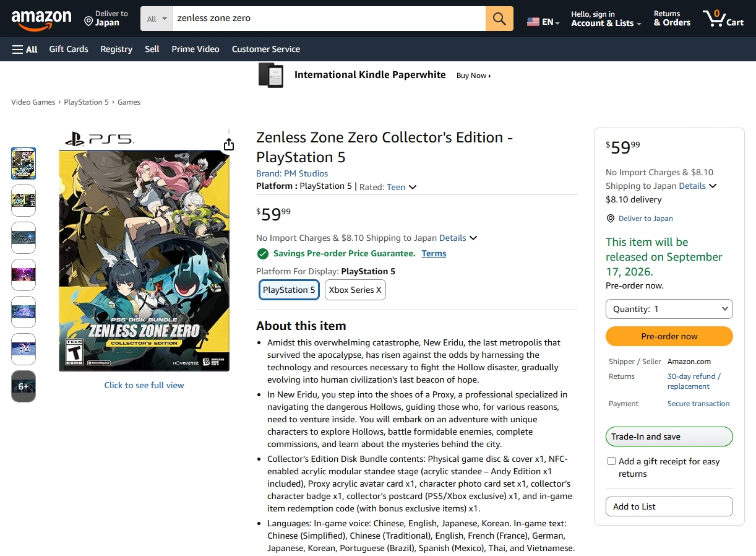Image resolution: width=756 pixels, height=556 pixels.
Task: Click the Add to List button
Action: click(x=669, y=506)
